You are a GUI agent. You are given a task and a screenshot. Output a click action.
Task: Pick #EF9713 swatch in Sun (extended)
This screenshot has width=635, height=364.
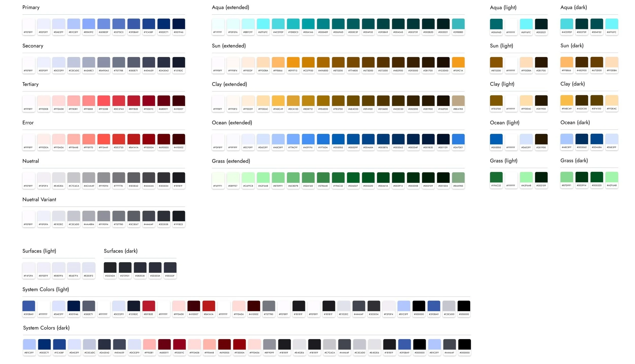pyautogui.click(x=293, y=62)
